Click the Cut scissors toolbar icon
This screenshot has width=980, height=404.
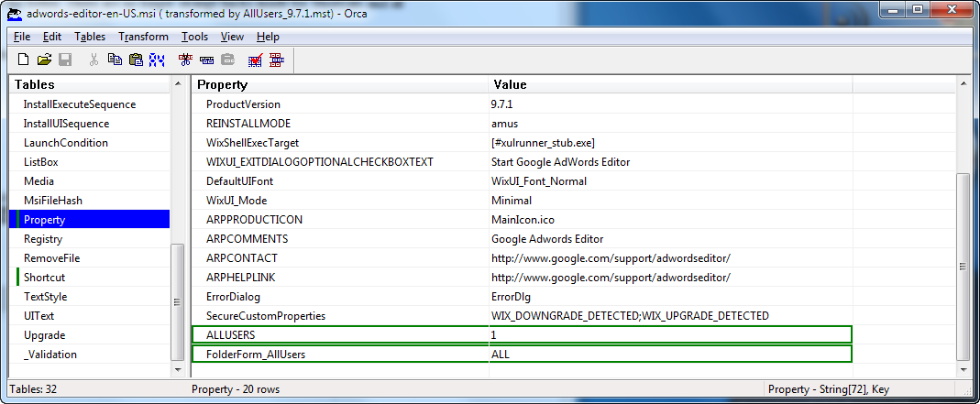pos(94,60)
